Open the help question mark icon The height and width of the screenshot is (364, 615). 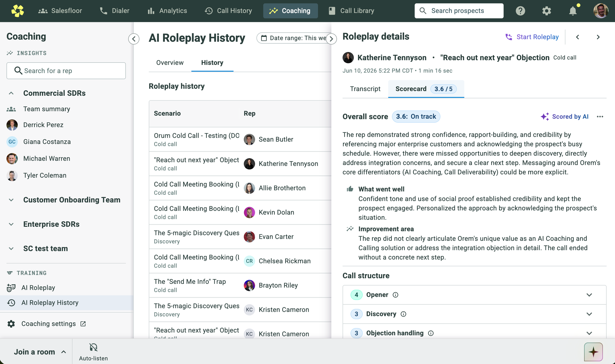(x=520, y=11)
